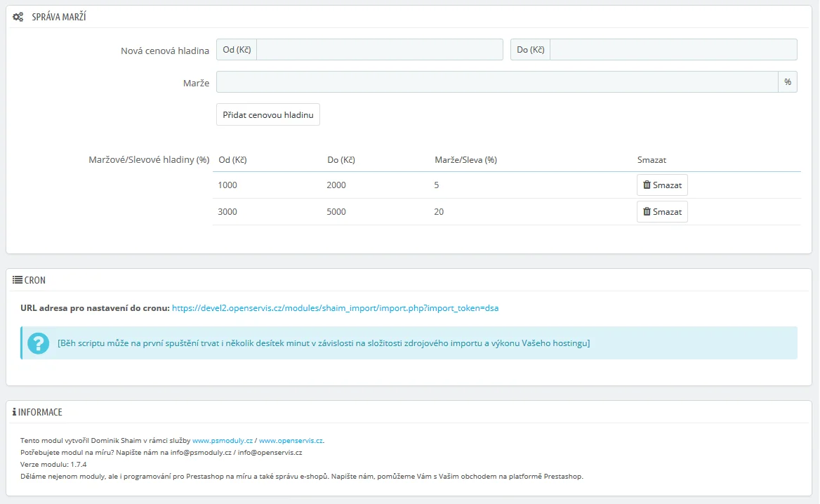Click trash icon for the 1000–2000 level
The width and height of the screenshot is (820, 504).
pos(647,185)
